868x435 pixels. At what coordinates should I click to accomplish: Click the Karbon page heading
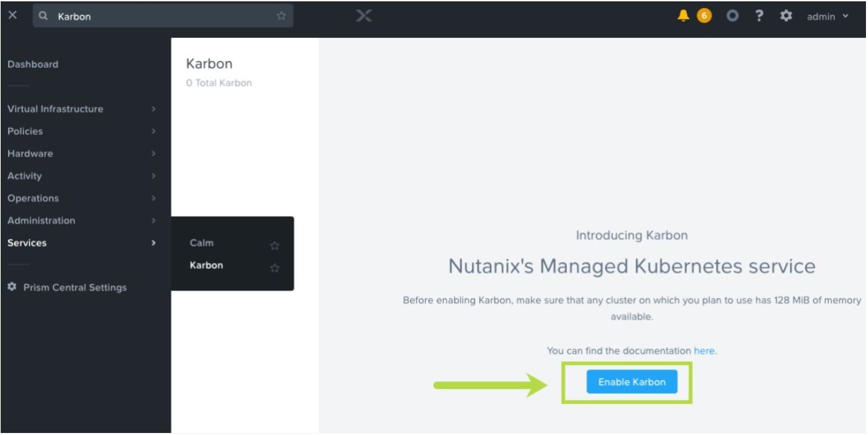(209, 64)
